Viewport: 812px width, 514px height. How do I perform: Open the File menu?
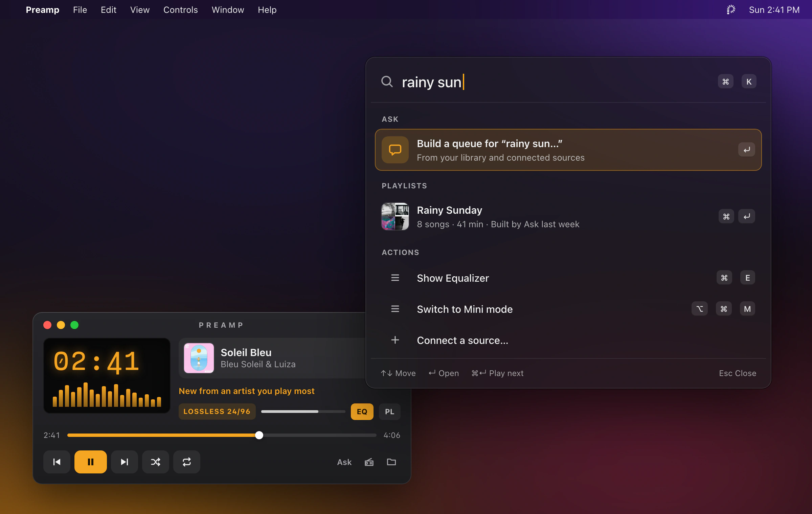point(80,10)
